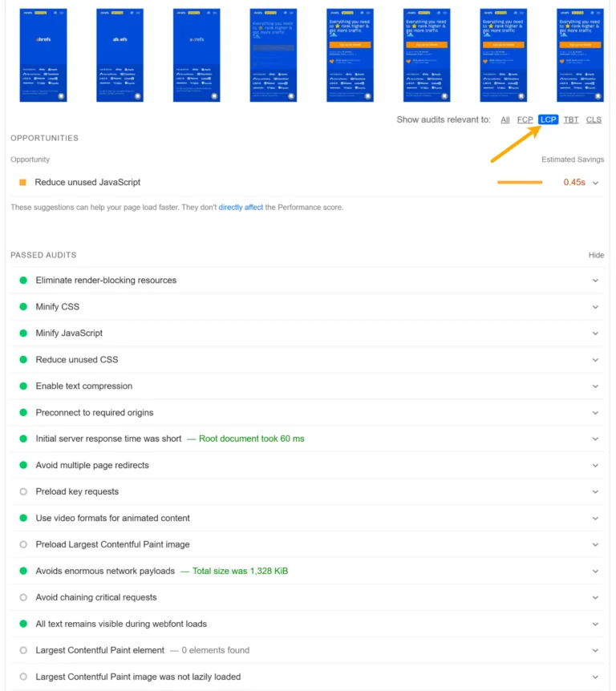Click gray circle for LCP image not lazily loaded
Image resolution: width=616 pixels, height=691 pixels.
click(x=23, y=677)
